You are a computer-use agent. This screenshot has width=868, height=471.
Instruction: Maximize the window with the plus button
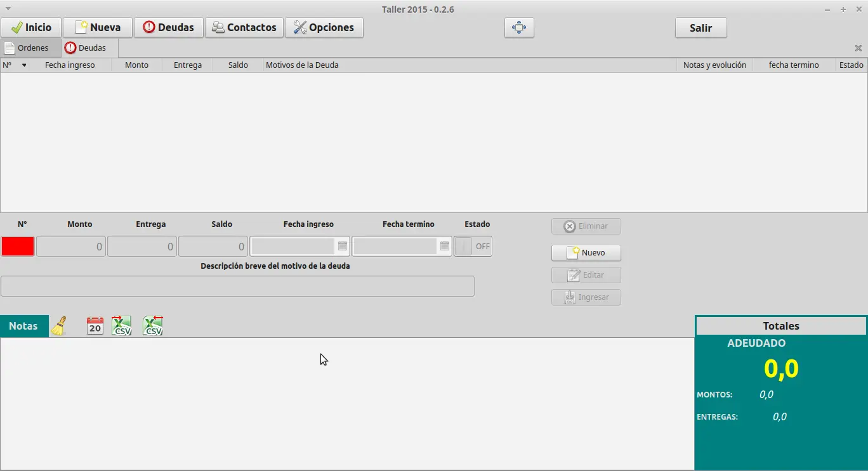point(843,10)
